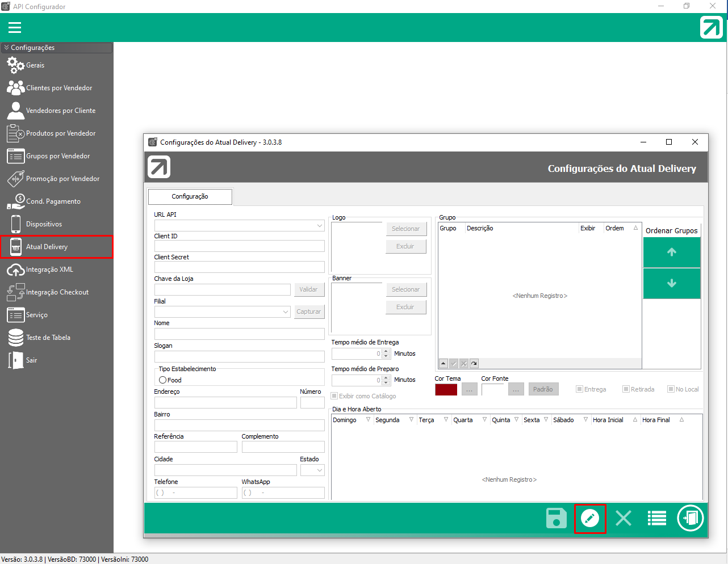Click the Client ID input field
This screenshot has height=564, width=728.
[x=239, y=246]
